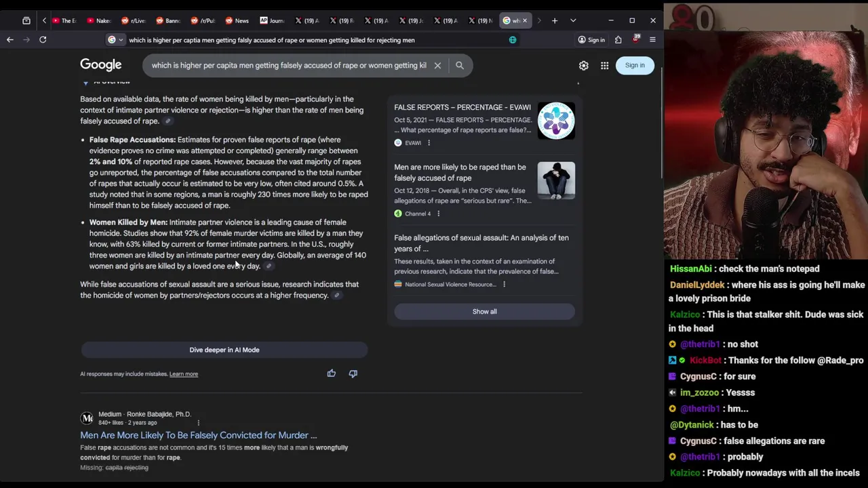Switch to the News Reddit tab
Image resolution: width=868 pixels, height=488 pixels.
tap(237, 21)
